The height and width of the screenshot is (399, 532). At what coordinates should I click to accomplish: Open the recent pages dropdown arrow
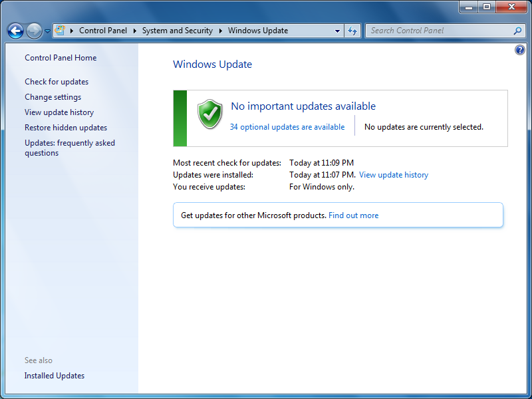click(x=47, y=31)
